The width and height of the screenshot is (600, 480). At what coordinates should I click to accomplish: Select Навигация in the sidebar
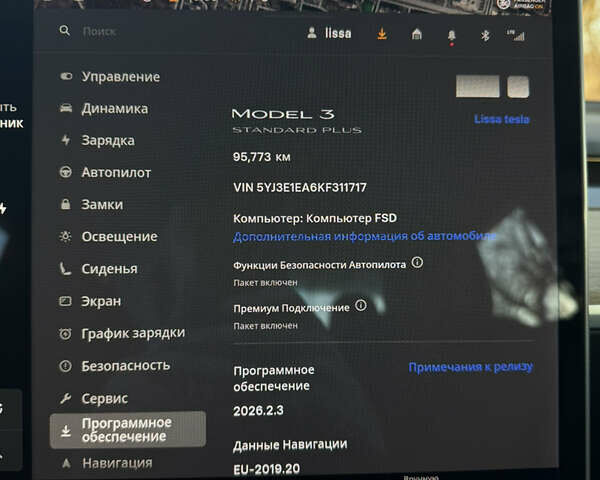coord(107,463)
